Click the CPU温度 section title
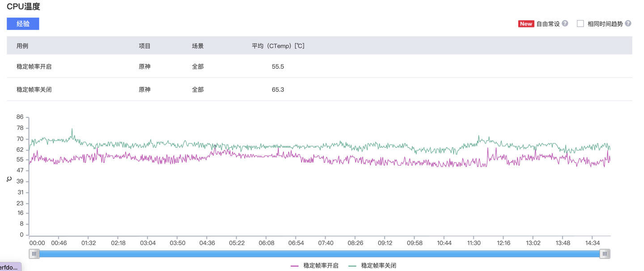This screenshot has width=644, height=271. point(23,7)
